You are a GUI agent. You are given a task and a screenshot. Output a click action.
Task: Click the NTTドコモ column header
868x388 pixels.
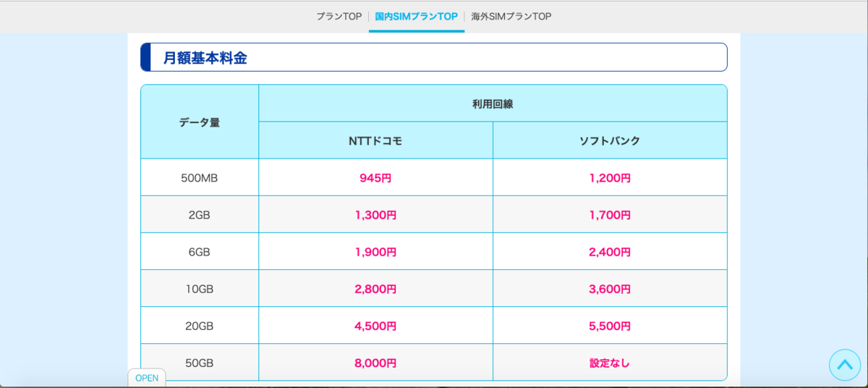(375, 140)
